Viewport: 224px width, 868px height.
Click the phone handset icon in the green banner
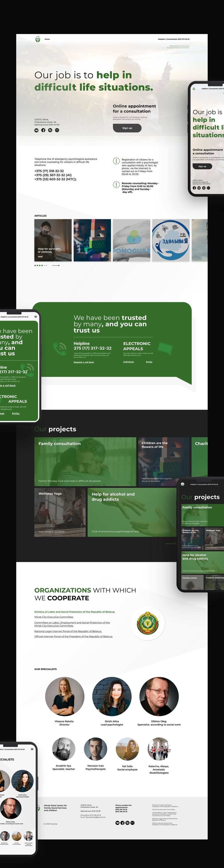click(x=60, y=349)
